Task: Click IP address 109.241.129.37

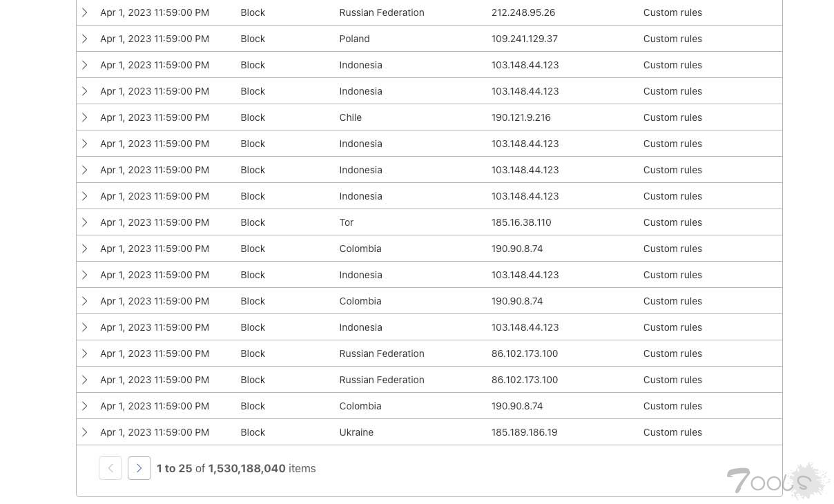Action: tap(524, 39)
